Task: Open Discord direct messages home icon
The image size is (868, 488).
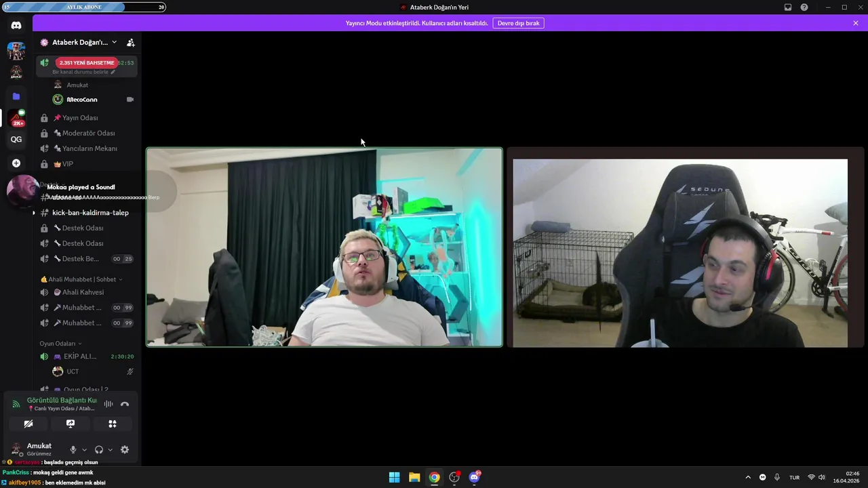Action: (x=16, y=25)
